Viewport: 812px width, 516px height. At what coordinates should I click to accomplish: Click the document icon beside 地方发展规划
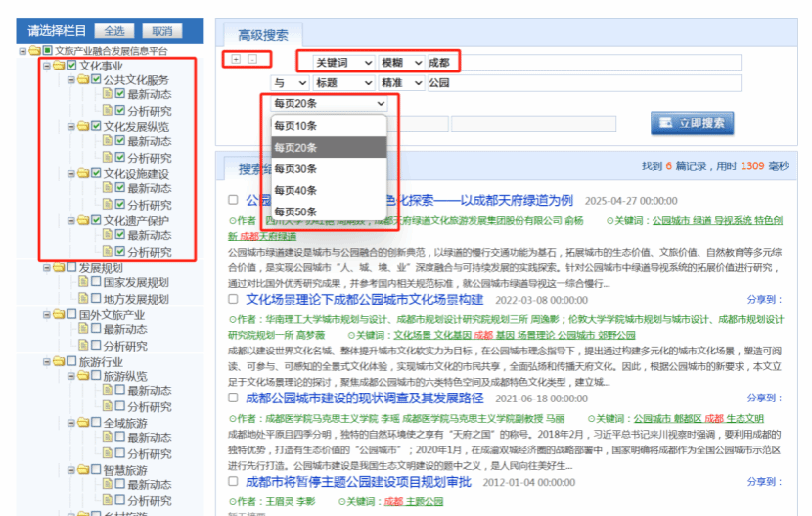point(83,299)
